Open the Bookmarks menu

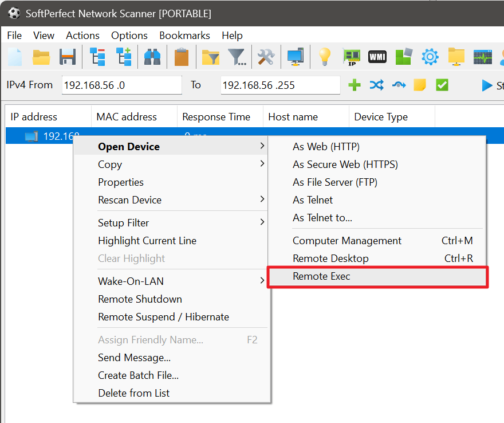[x=184, y=36]
